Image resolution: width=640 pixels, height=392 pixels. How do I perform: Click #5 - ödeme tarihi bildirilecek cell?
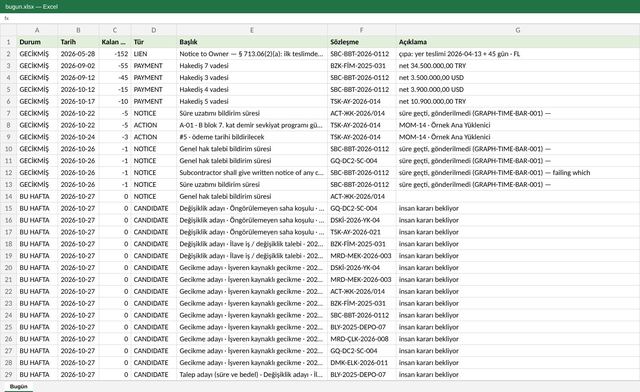coord(252,137)
